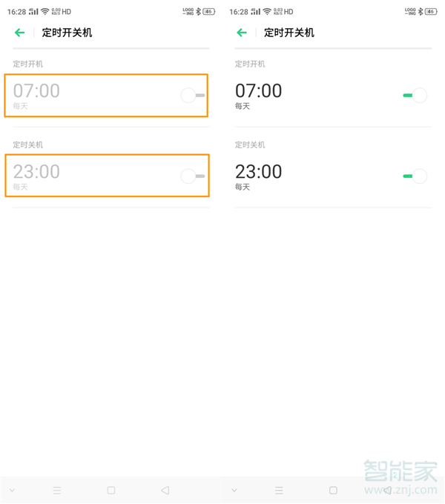Tap the right screen's battery indicator
This screenshot has height=504, width=445.
tap(431, 12)
